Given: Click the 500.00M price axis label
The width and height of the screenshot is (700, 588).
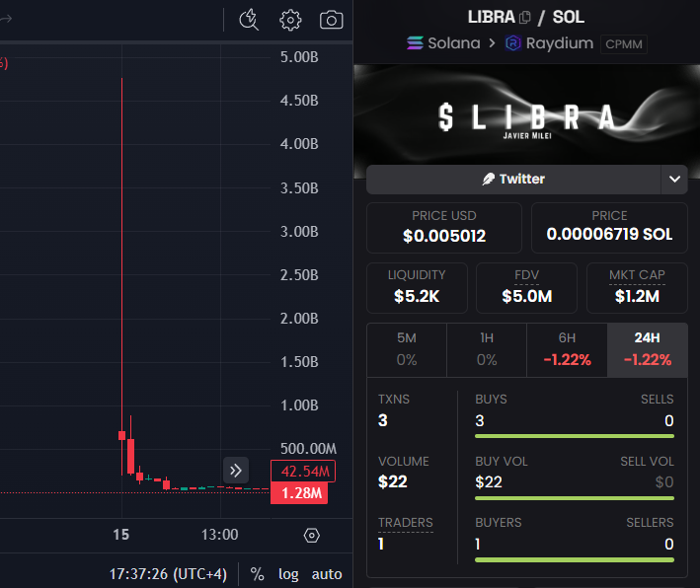Looking at the screenshot, I should click(x=308, y=448).
